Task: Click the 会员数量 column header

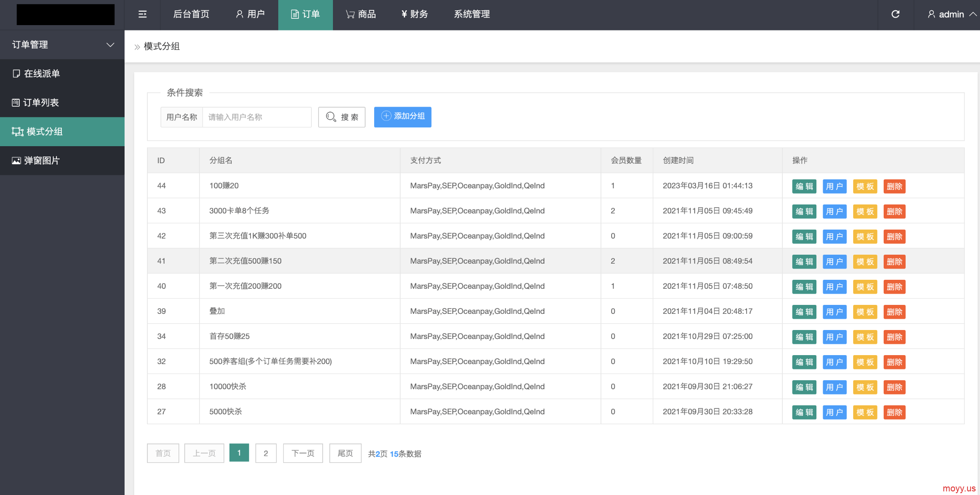Action: click(626, 161)
